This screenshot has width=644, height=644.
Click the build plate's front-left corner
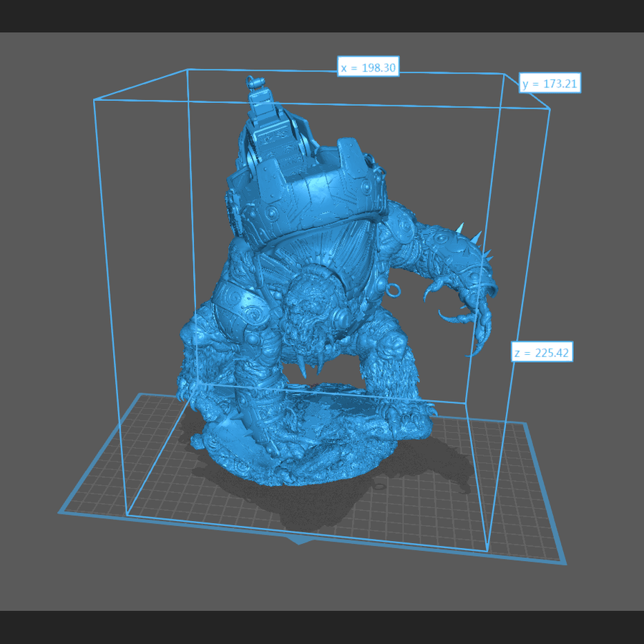pyautogui.click(x=60, y=512)
